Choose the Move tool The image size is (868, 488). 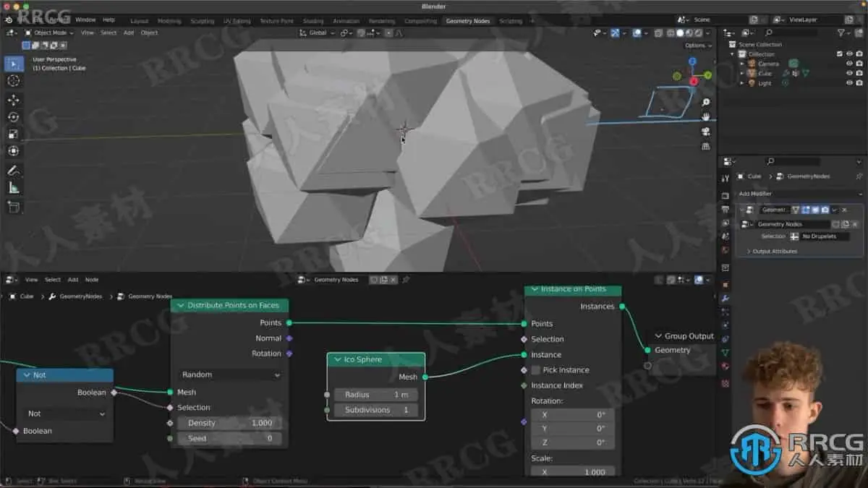tap(14, 100)
